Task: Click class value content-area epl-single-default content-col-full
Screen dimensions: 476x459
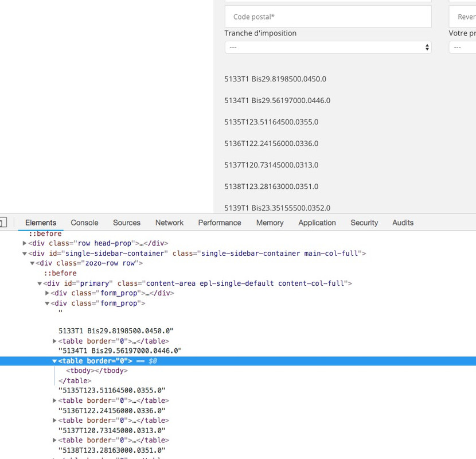Action: [x=245, y=283]
